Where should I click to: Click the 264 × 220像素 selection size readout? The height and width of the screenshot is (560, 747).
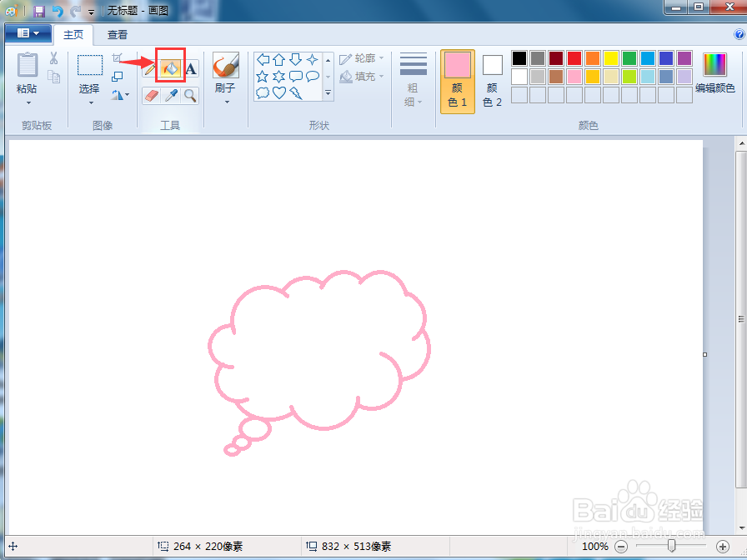pyautogui.click(x=208, y=547)
